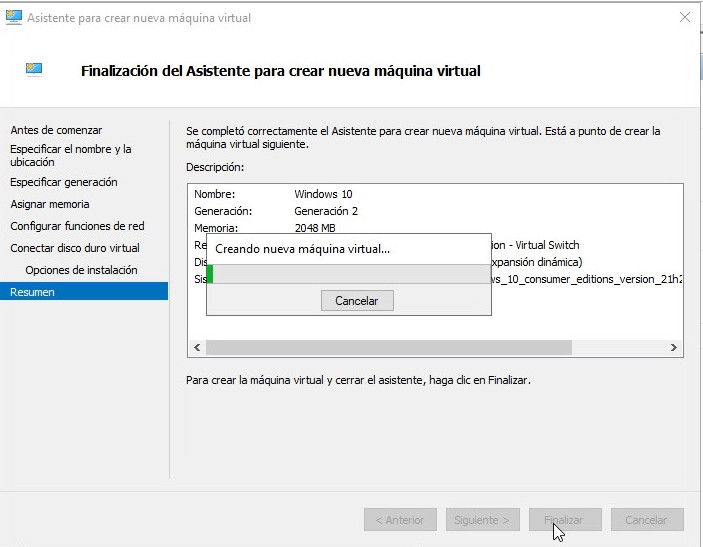Viewport: 703px width, 547px height.
Task: Cancel the virtual machine creation progress
Action: [x=357, y=300]
